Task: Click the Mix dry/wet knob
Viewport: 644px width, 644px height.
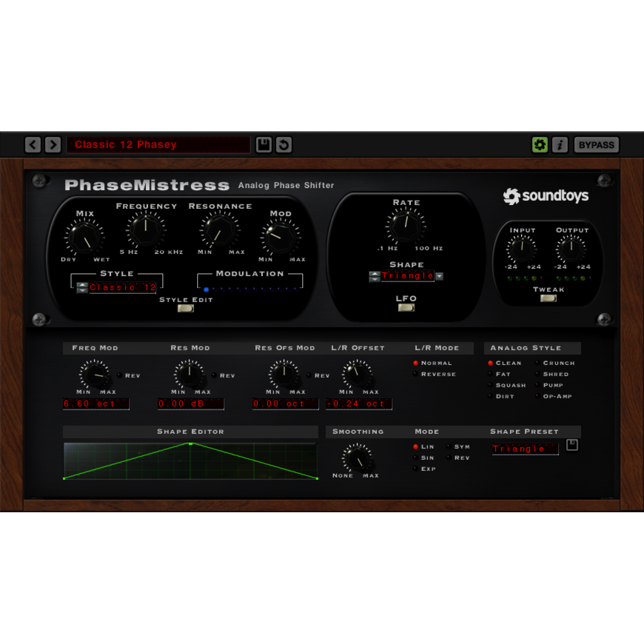Action: coord(84,237)
